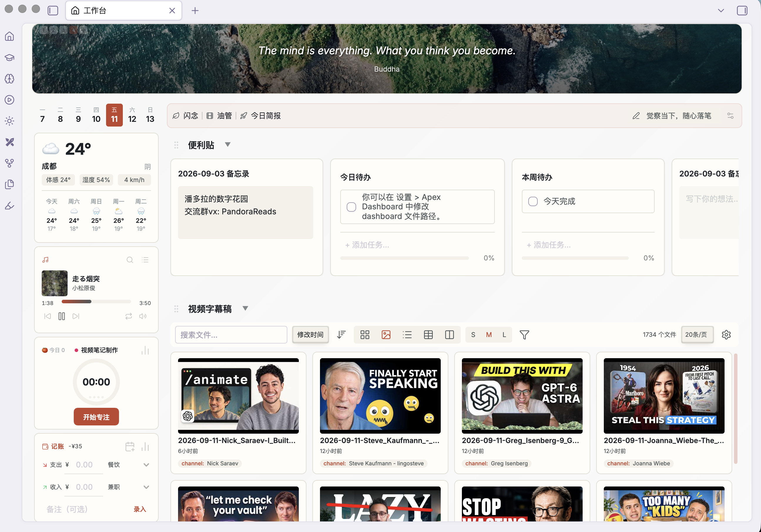Open the graph nodes sidebar icon

[10, 163]
